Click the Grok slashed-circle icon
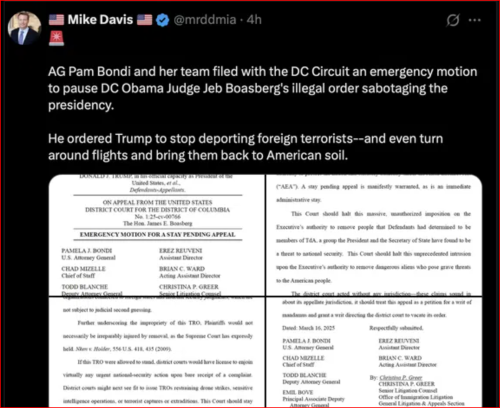The width and height of the screenshot is (500, 408). 453,20
